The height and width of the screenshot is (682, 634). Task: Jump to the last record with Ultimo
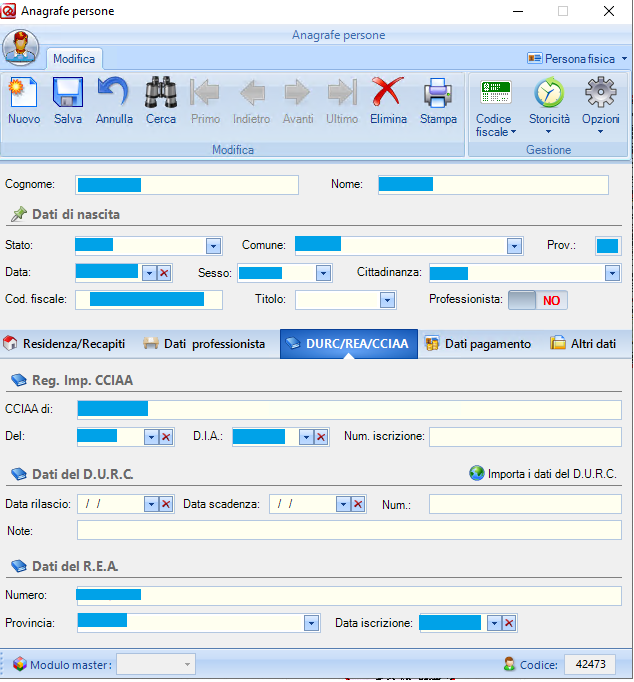342,92
